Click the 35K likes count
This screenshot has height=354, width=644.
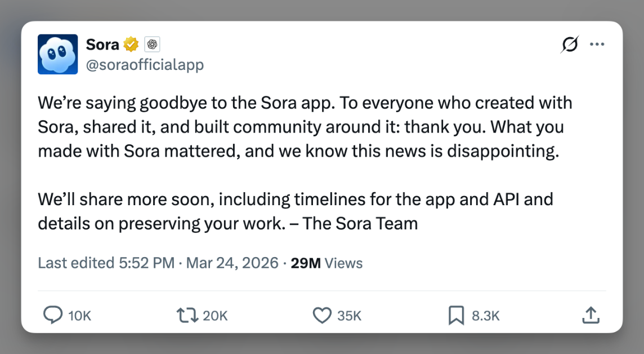click(x=349, y=316)
